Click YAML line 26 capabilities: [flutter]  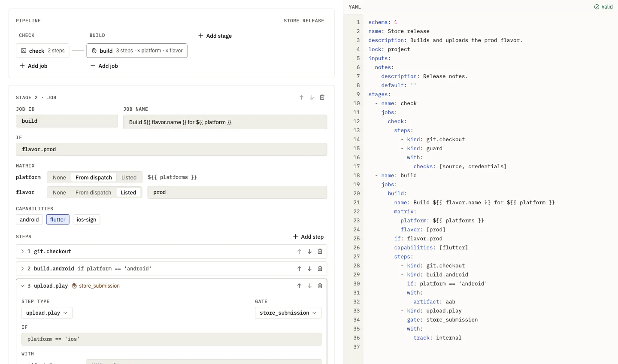coord(431,248)
